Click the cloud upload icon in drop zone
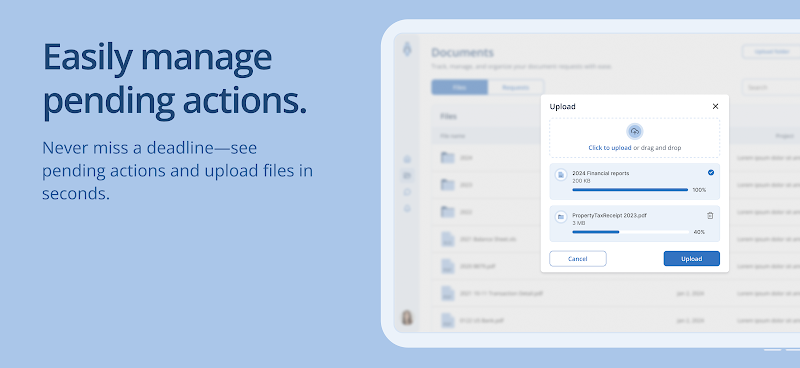This screenshot has height=368, width=800. (635, 132)
